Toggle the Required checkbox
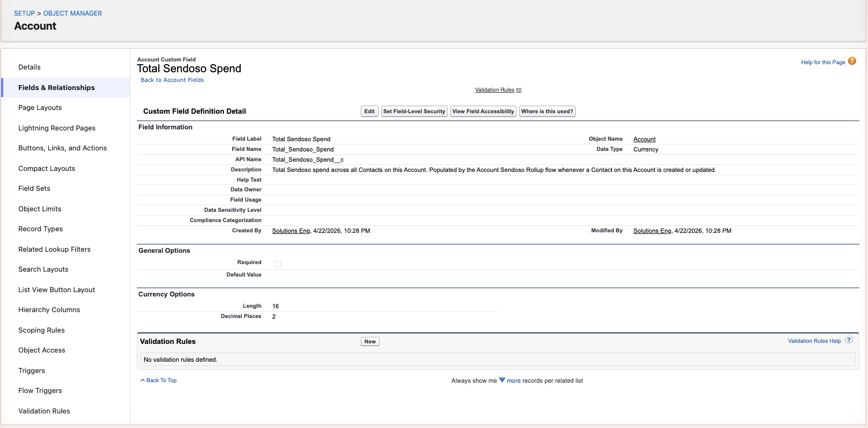This screenshot has height=428, width=868. tap(278, 264)
